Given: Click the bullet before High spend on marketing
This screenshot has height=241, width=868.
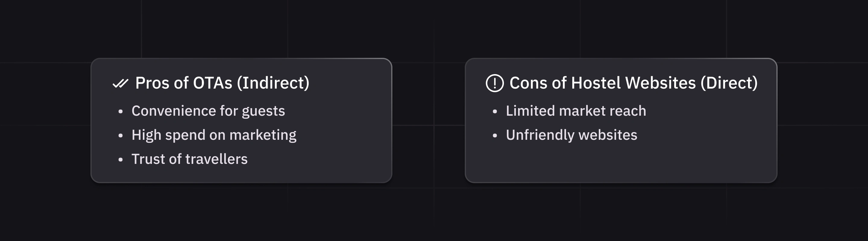Looking at the screenshot, I should [x=121, y=136].
